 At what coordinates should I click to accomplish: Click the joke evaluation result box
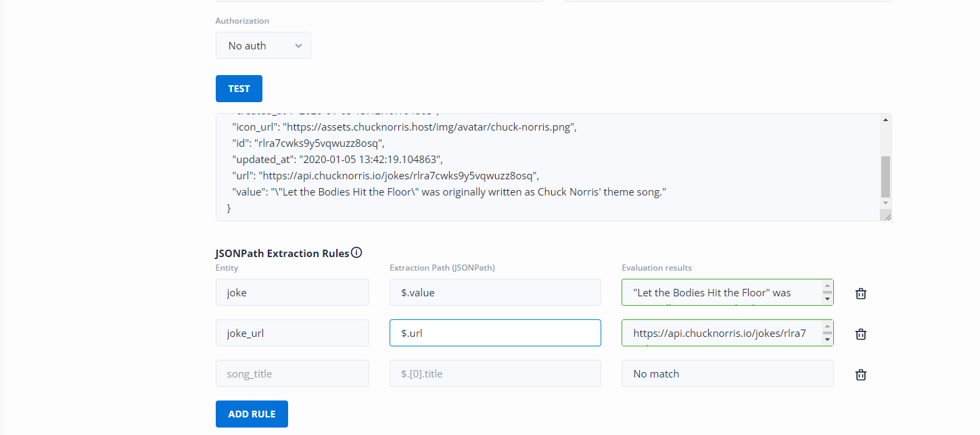coord(727,292)
